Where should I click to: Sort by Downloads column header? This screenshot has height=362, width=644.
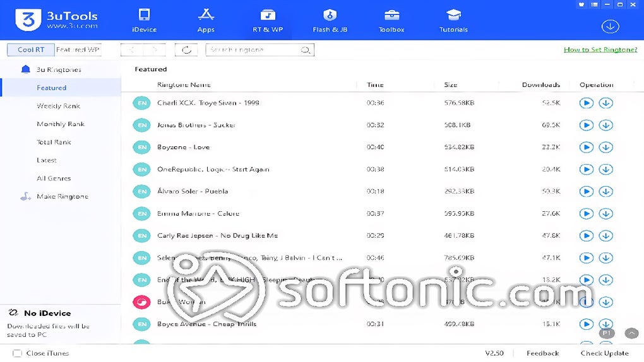point(541,85)
